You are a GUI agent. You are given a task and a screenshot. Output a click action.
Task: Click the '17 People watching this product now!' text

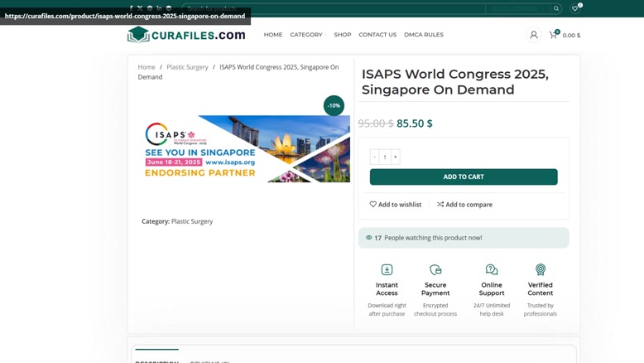click(x=428, y=238)
